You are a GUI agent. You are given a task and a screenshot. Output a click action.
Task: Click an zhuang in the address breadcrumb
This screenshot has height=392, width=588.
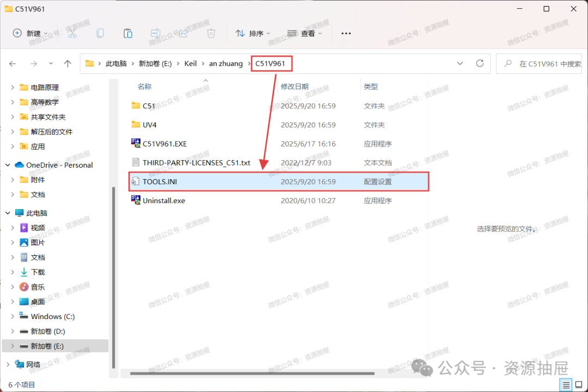pyautogui.click(x=226, y=64)
